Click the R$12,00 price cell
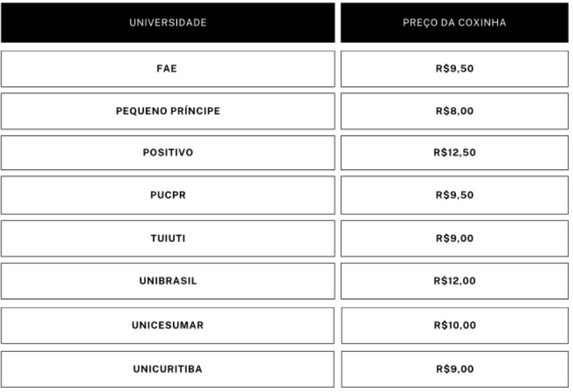This screenshot has height=392, width=573. (x=455, y=281)
